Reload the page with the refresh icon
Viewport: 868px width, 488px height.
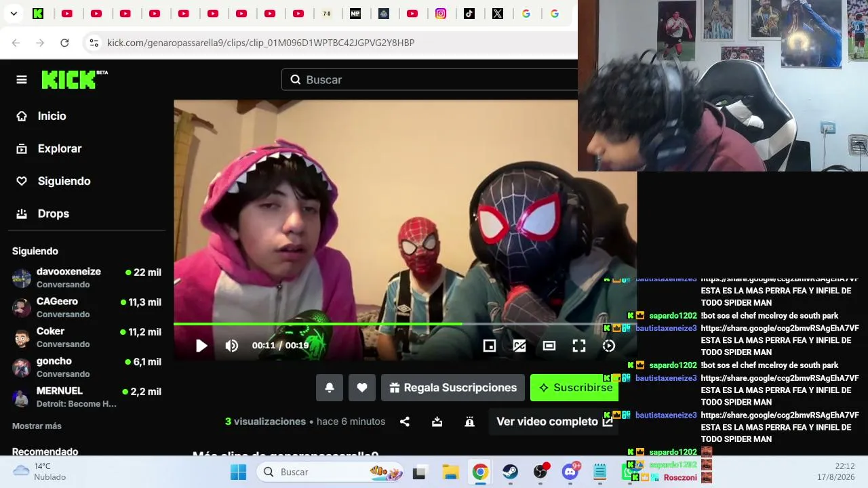pyautogui.click(x=64, y=43)
